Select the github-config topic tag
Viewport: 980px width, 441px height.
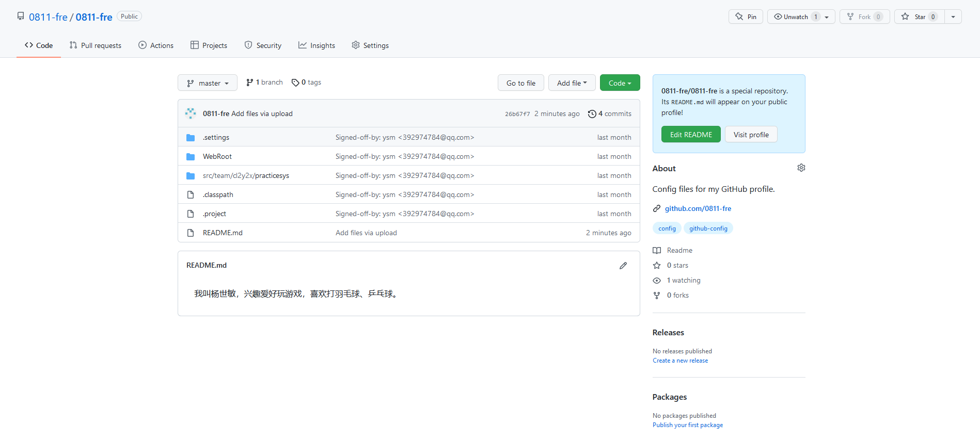(x=708, y=228)
